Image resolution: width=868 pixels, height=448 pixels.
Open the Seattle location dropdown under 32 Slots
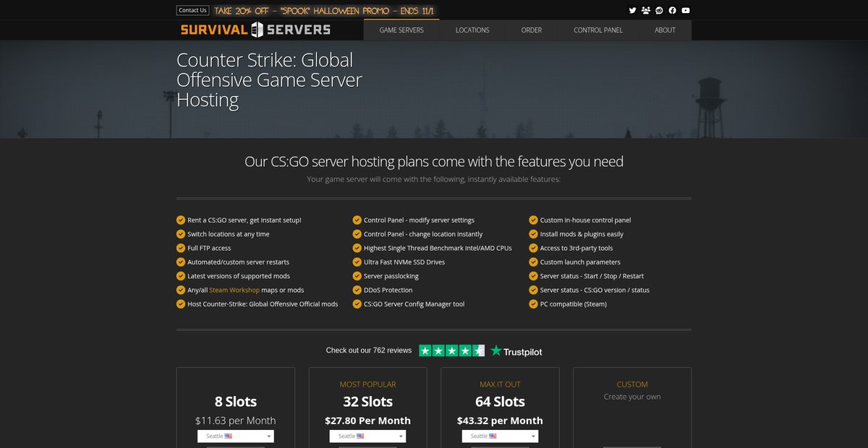[x=367, y=436]
